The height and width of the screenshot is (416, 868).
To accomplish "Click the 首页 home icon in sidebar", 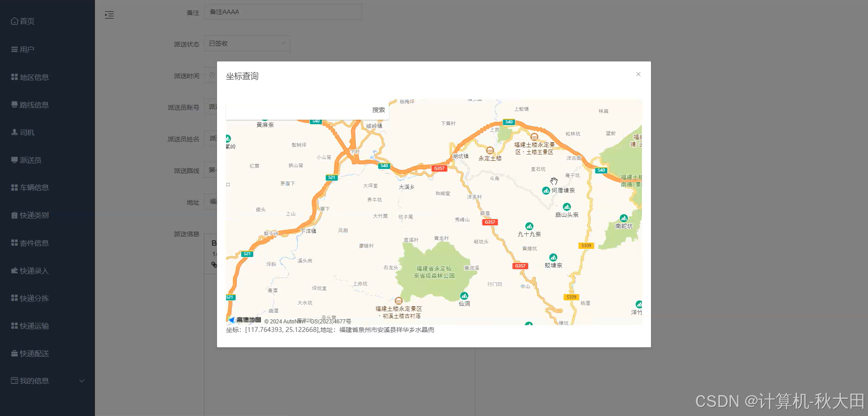I will click(14, 21).
